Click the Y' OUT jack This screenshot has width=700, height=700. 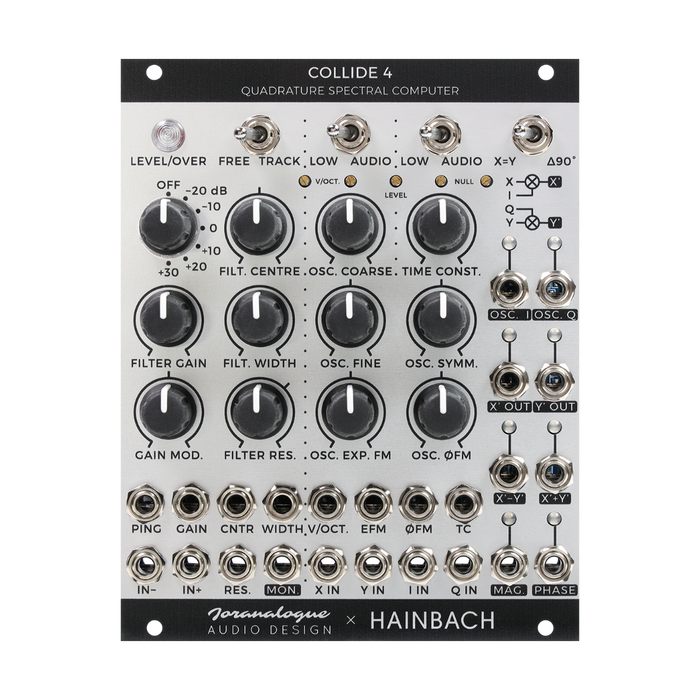click(555, 380)
